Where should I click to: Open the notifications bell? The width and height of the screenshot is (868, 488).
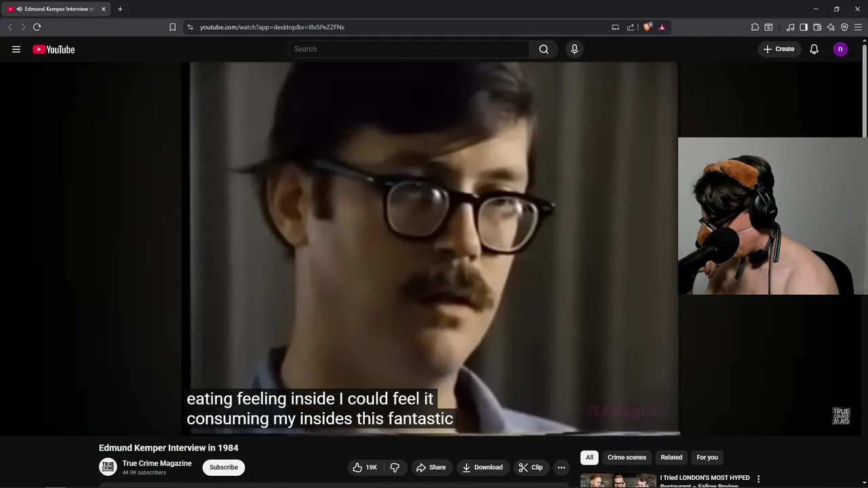coord(814,49)
